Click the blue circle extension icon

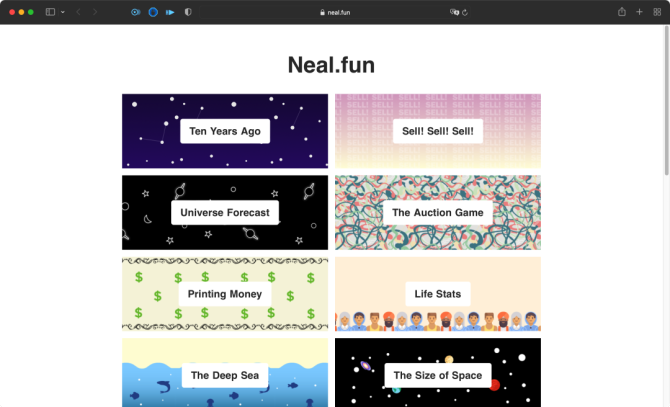pyautogui.click(x=153, y=12)
